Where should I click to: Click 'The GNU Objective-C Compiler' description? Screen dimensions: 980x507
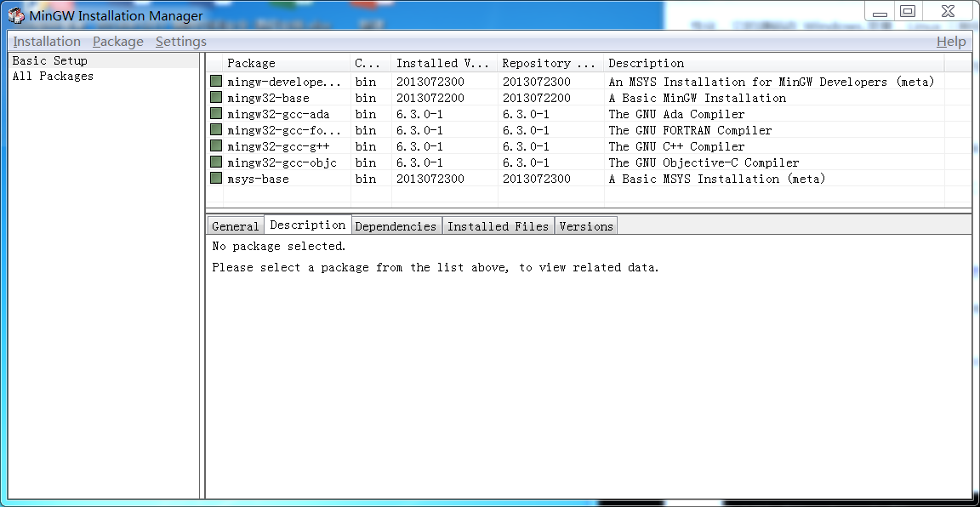point(704,163)
